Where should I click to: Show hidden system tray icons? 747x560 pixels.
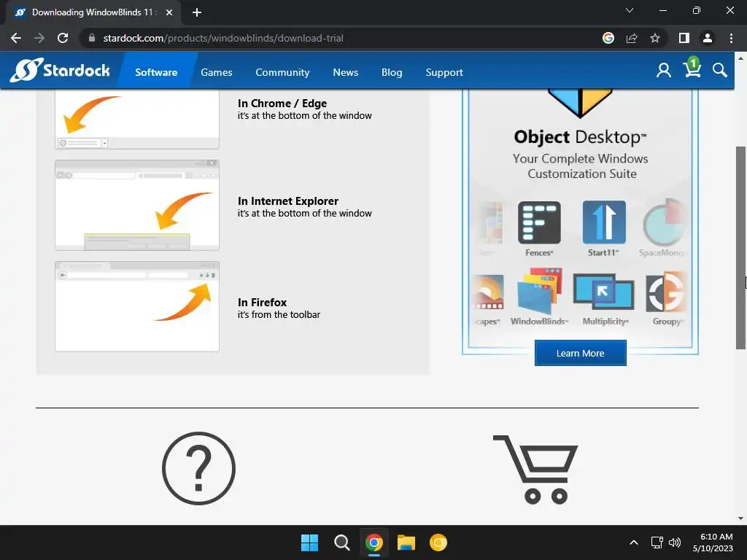pyautogui.click(x=634, y=542)
